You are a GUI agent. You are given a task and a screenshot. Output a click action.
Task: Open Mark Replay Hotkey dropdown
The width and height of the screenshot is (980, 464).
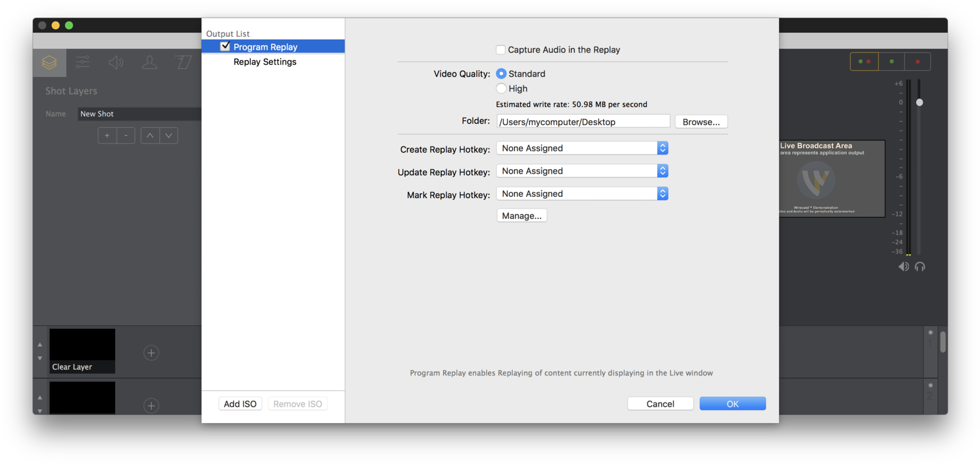click(582, 194)
